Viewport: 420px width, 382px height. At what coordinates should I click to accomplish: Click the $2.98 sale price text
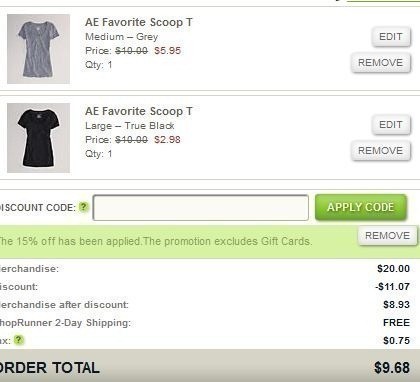tap(167, 140)
